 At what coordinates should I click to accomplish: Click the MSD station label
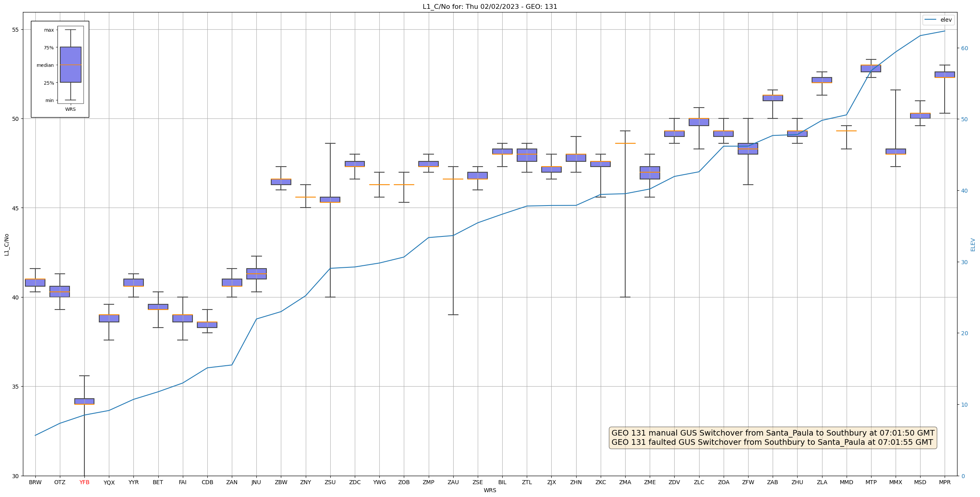click(920, 482)
